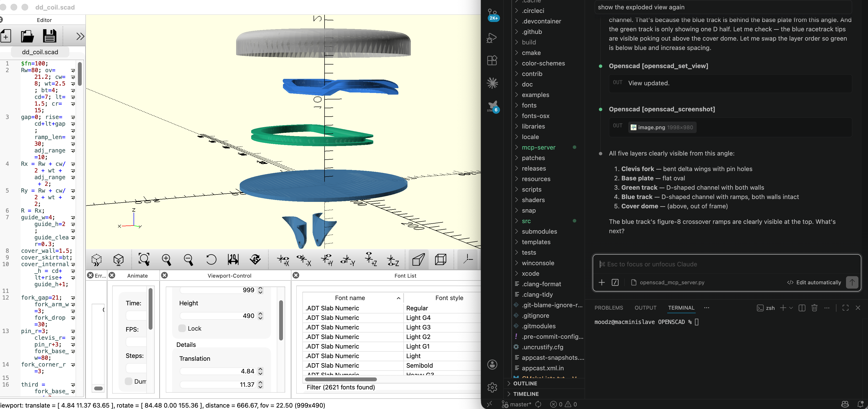Click the Edit automatically mode button
The image size is (868, 409).
tap(814, 282)
